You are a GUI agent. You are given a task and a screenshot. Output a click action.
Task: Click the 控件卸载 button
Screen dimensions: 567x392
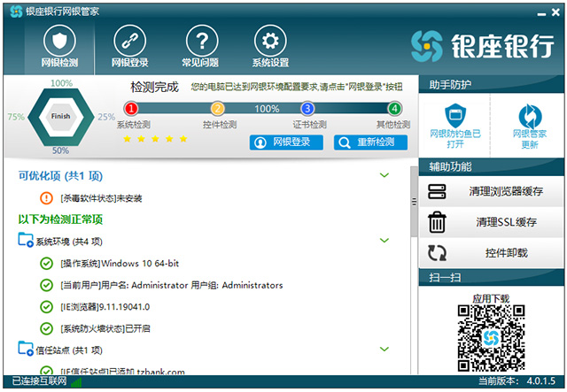492,253
